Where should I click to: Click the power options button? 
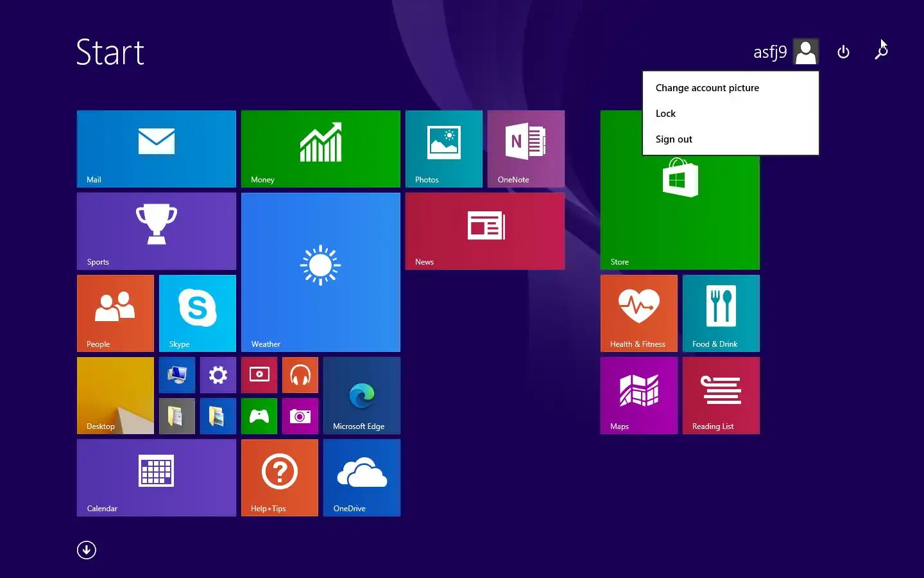[844, 52]
